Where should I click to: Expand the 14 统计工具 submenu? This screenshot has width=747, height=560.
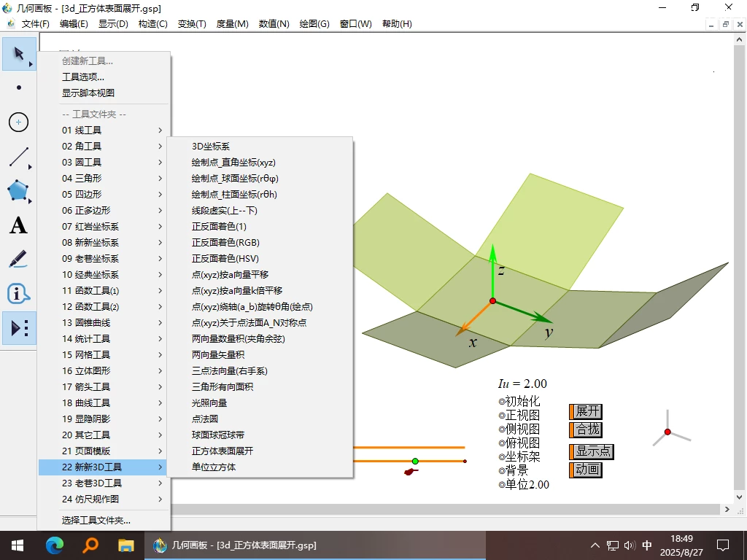tap(88, 338)
